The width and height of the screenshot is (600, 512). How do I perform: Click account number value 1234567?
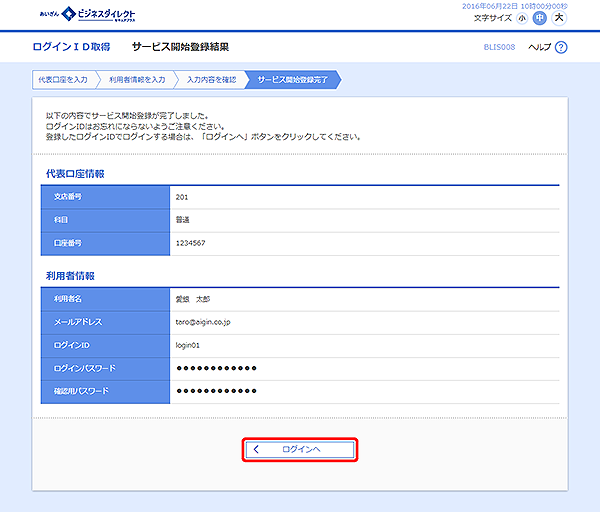[x=191, y=243]
